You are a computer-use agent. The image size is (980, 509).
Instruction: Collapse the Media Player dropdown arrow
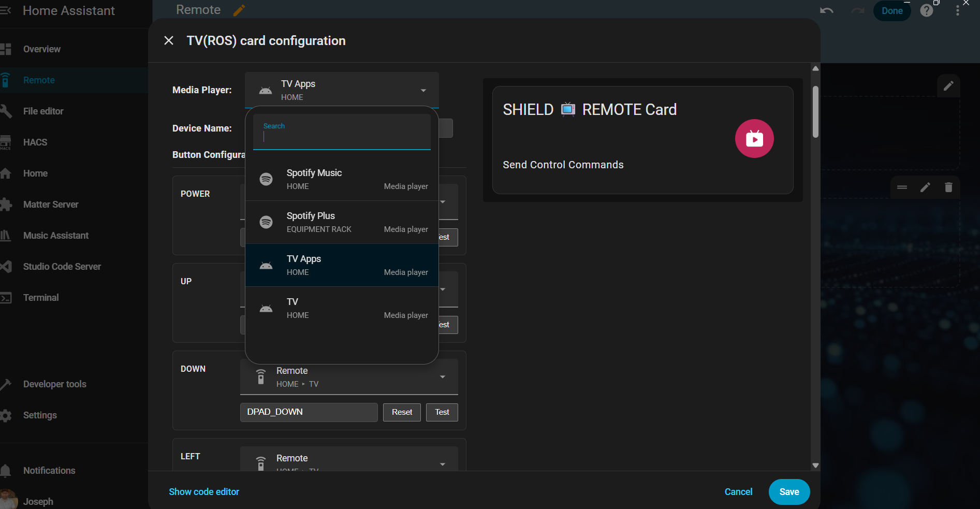pyautogui.click(x=423, y=91)
